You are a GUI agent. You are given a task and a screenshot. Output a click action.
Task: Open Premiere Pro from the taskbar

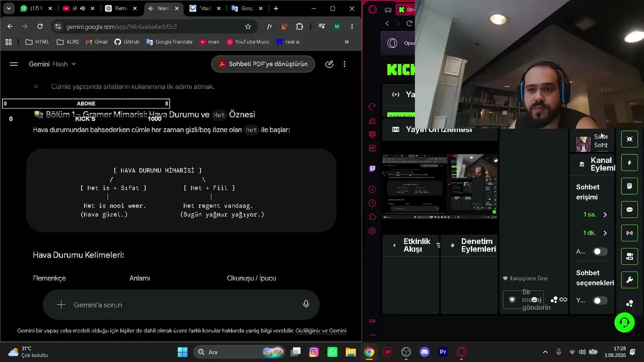click(x=443, y=352)
